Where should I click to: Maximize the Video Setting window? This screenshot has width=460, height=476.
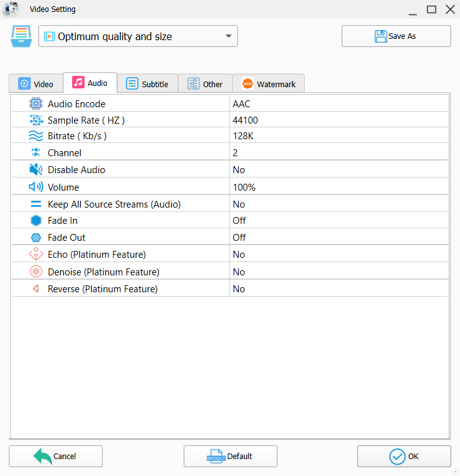pyautogui.click(x=431, y=9)
